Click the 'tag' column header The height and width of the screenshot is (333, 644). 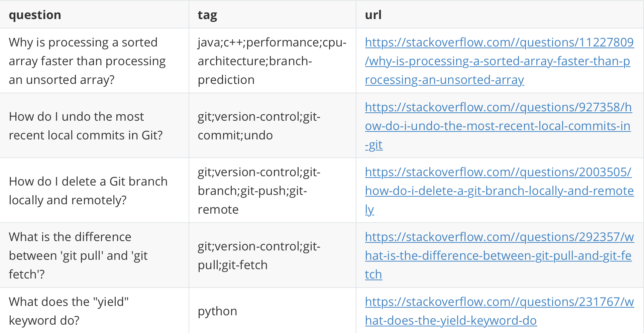pyautogui.click(x=207, y=15)
